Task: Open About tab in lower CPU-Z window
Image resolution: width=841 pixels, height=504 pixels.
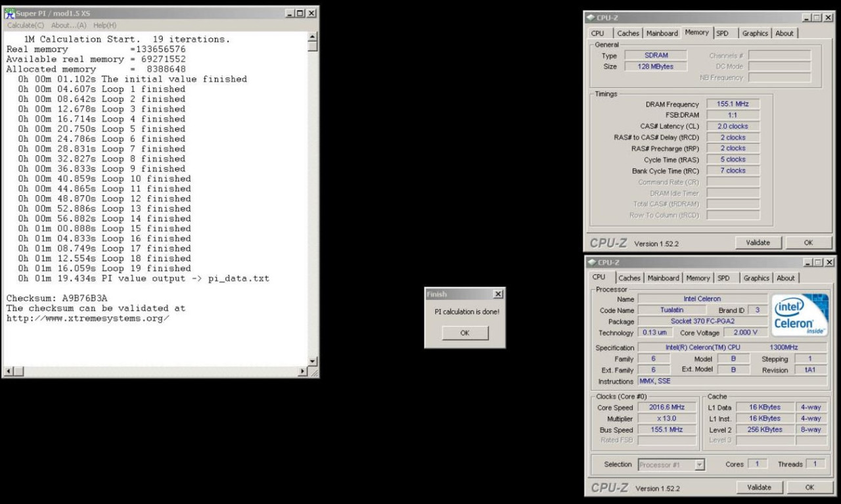Action: (786, 278)
